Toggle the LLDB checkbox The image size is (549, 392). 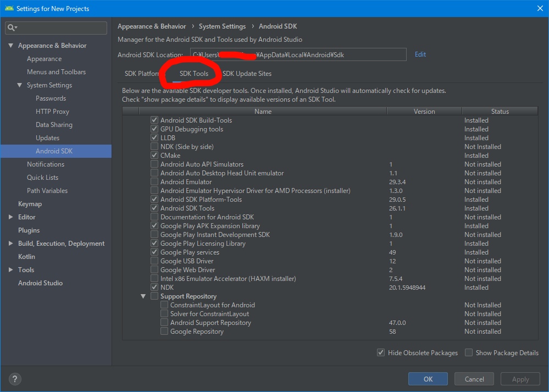(x=154, y=137)
